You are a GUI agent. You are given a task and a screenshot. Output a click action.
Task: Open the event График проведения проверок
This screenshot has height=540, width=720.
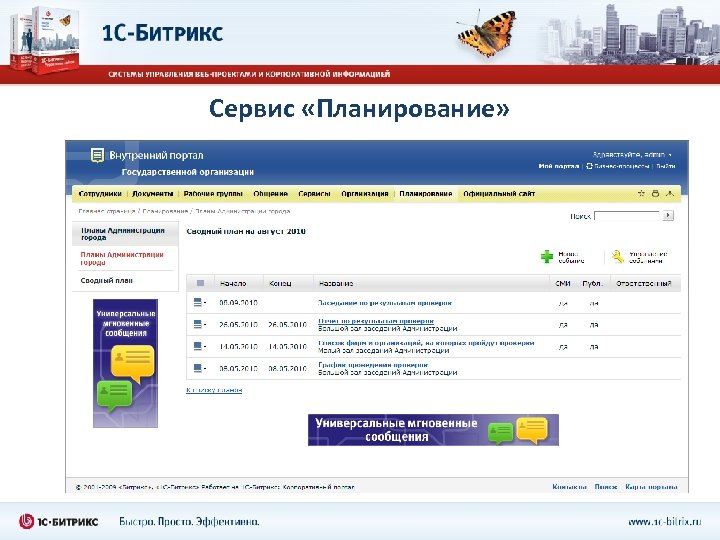tap(373, 365)
